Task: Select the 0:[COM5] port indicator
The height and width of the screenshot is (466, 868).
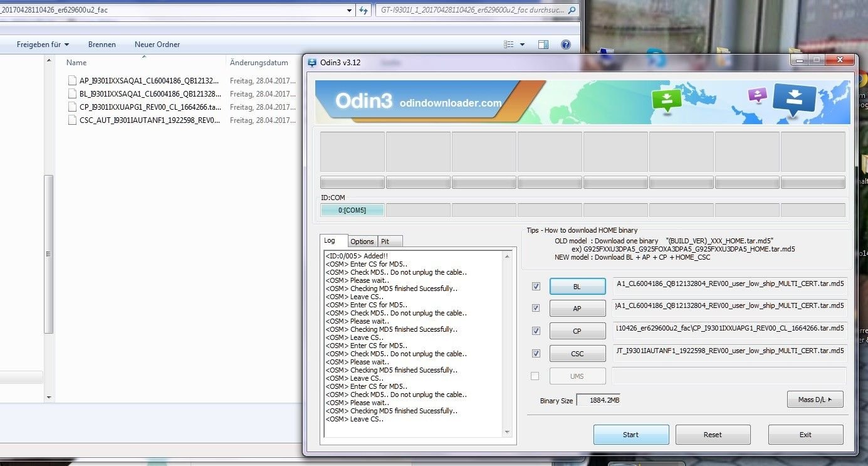Action: [352, 210]
